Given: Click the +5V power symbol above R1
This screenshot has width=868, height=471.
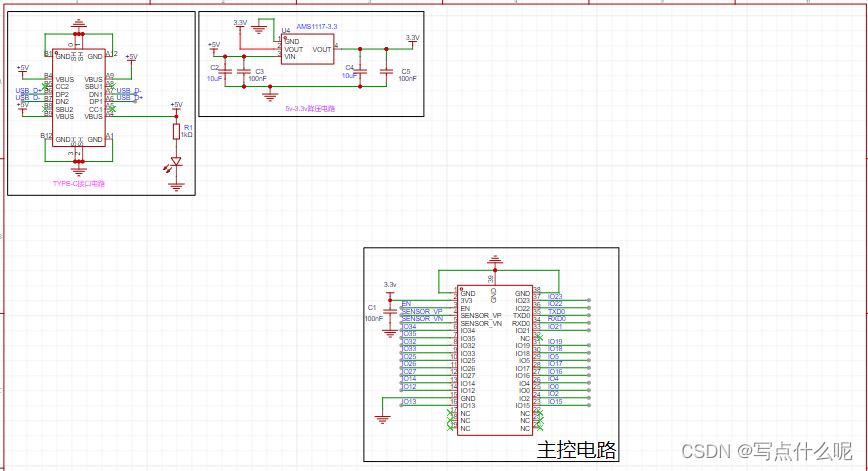Looking at the screenshot, I should pyautogui.click(x=176, y=106).
